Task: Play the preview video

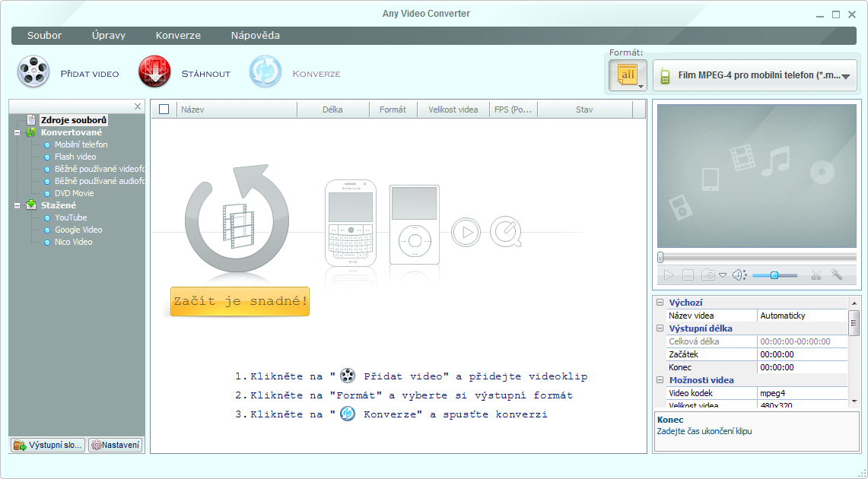Action: click(669, 275)
